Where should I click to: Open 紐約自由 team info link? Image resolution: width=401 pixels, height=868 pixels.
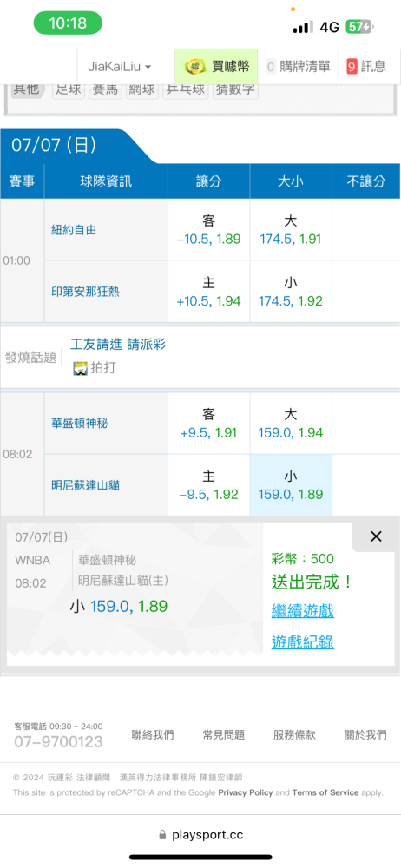(74, 230)
